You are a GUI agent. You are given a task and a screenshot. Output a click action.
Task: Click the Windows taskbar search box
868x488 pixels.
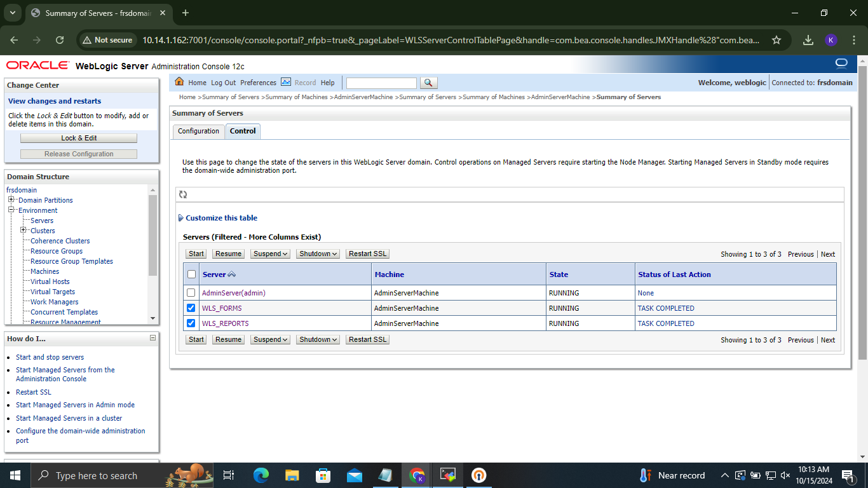(121, 475)
